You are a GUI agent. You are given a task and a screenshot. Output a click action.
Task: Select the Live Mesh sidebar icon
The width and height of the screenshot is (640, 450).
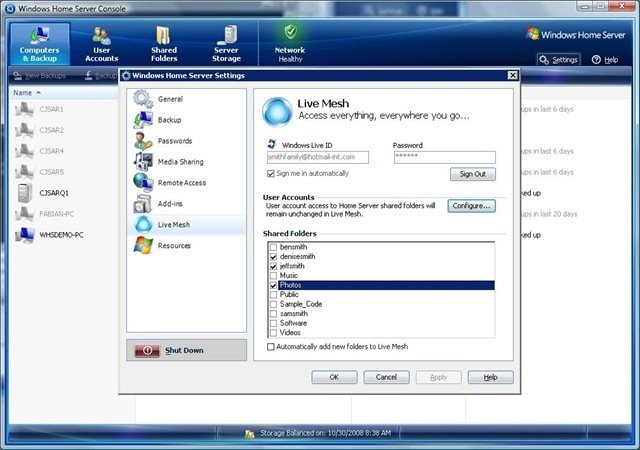[143, 225]
